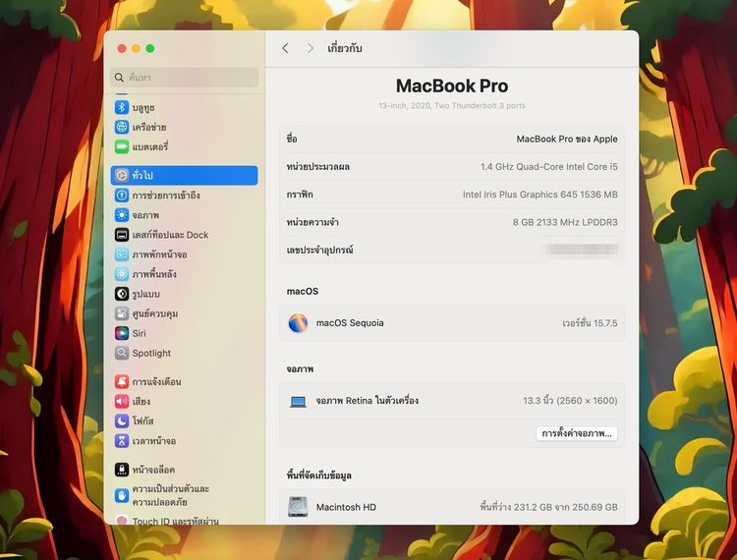Open เครือข่าย settings pane
737x560 pixels.
(x=184, y=127)
